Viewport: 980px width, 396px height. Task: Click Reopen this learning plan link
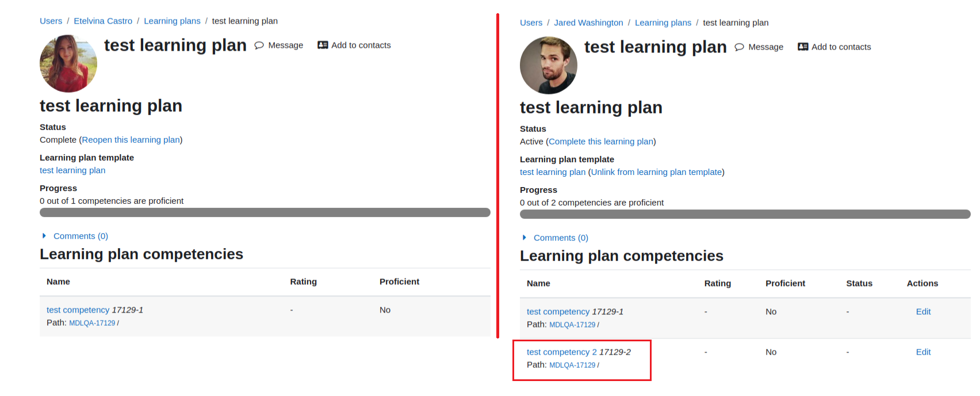pyautogui.click(x=131, y=140)
